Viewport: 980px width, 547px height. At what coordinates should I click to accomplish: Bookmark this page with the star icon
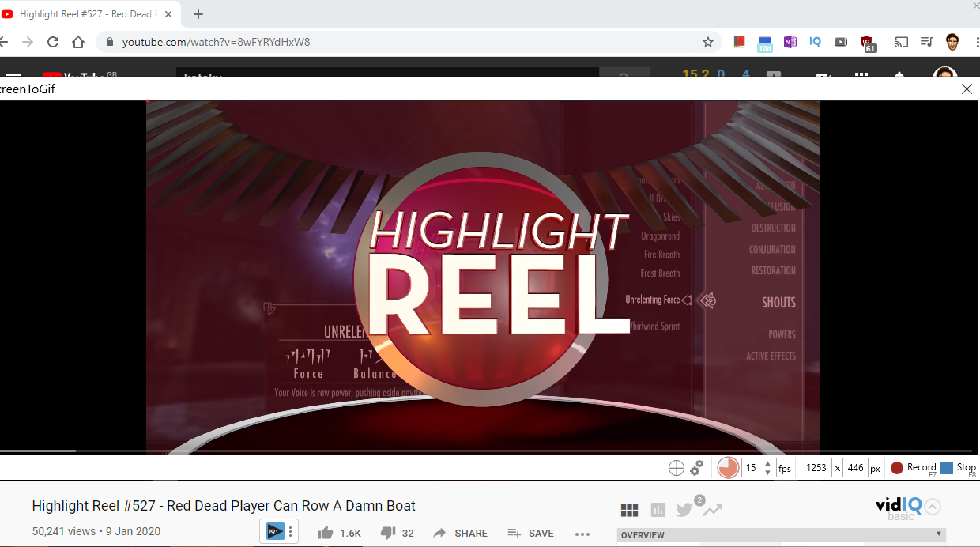(x=708, y=42)
